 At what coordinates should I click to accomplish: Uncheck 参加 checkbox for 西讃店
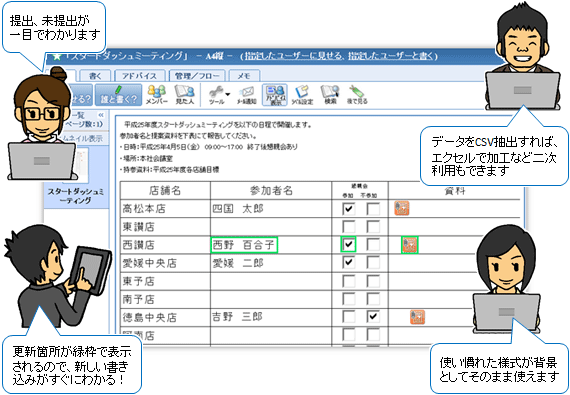[349, 244]
